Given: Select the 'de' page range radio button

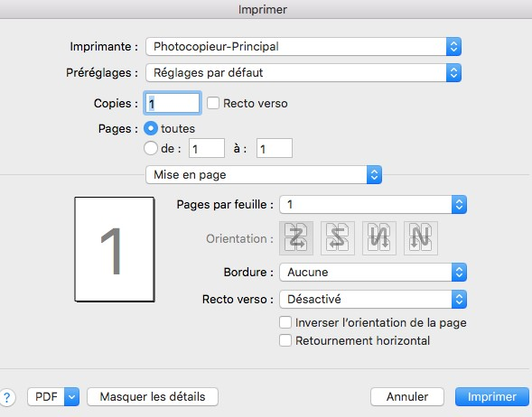Looking at the screenshot, I should click(x=151, y=148).
